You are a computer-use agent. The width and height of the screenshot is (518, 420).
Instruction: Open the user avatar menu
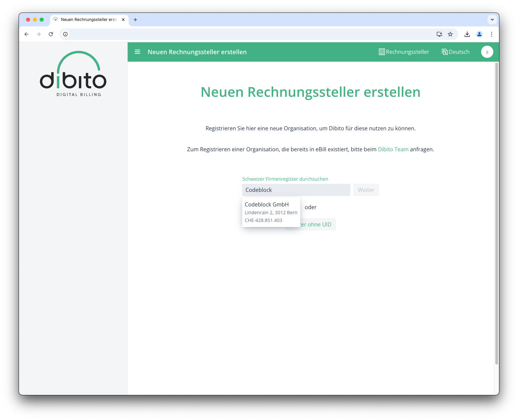(487, 52)
